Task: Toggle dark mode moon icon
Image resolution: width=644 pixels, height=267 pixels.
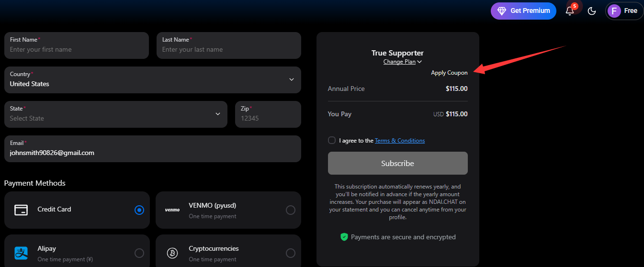Action: point(592,11)
